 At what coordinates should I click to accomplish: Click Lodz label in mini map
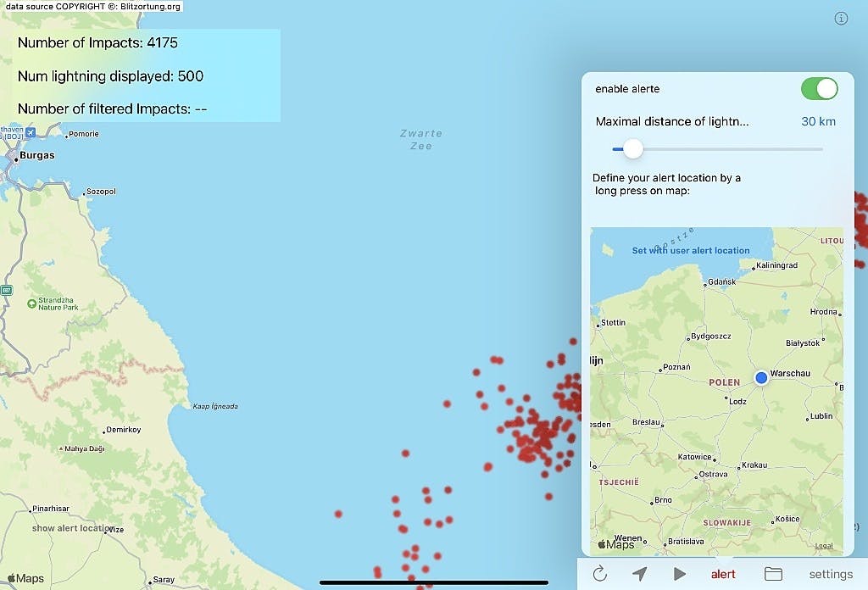[738, 401]
